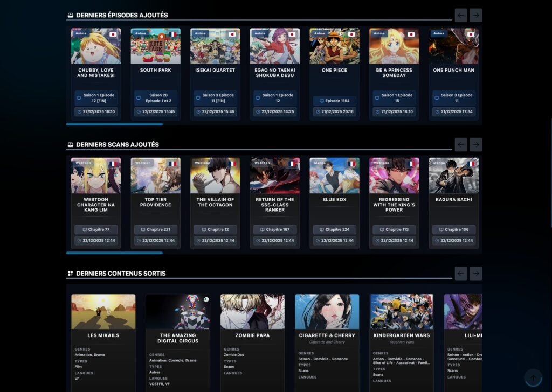Click Anime badge on One Punch Man card
Viewport: 552px width, 392px height.
[x=439, y=33]
